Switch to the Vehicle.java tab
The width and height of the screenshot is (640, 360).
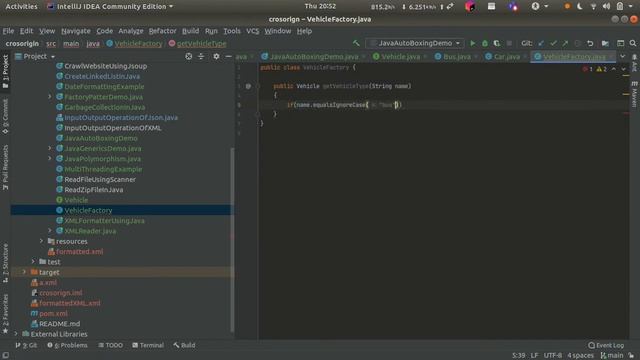[400, 57]
